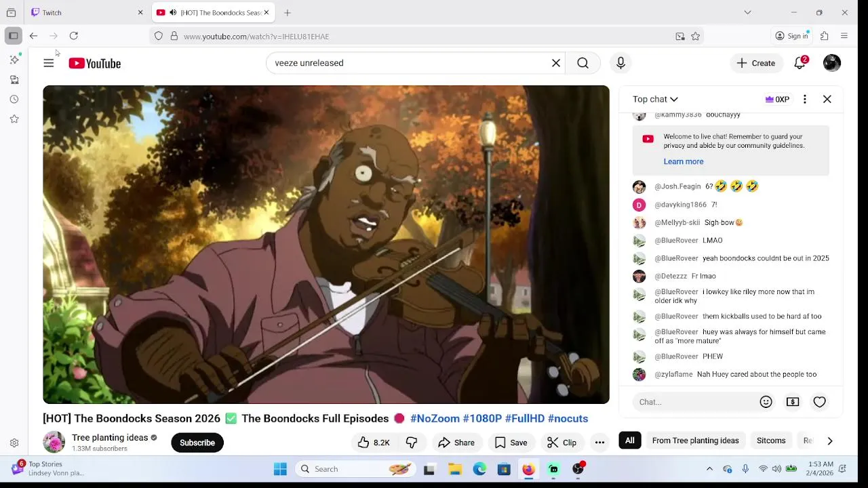Click the taskbar Search box
Screen dimensions: 868x488
pos(355,469)
